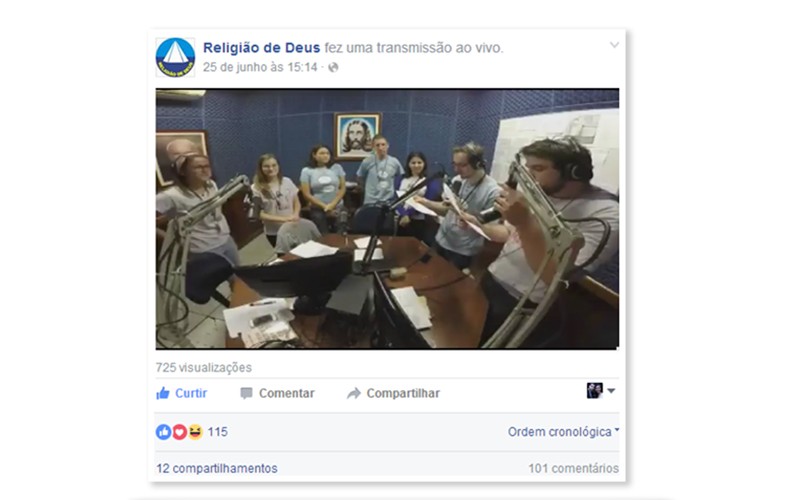Screen dimensions: 800x500
Task: Click the red heart reaction icon
Action: [179, 432]
